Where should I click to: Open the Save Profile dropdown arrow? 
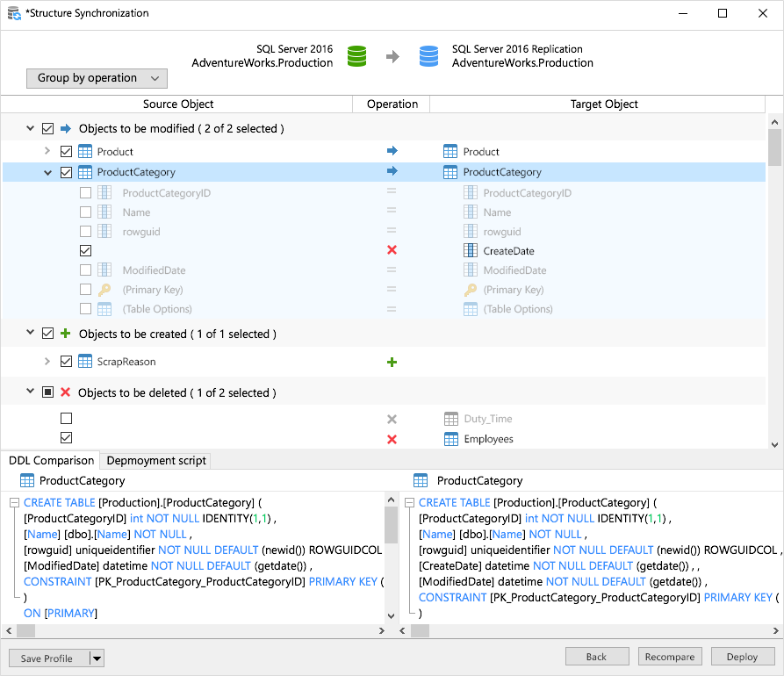click(97, 658)
